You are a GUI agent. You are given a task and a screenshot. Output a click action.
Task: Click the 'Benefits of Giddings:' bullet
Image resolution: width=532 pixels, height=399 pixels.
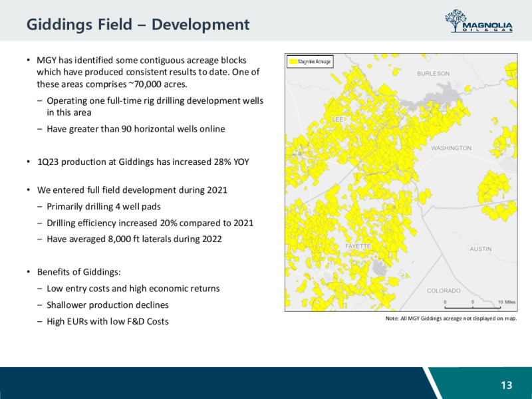pos(79,272)
